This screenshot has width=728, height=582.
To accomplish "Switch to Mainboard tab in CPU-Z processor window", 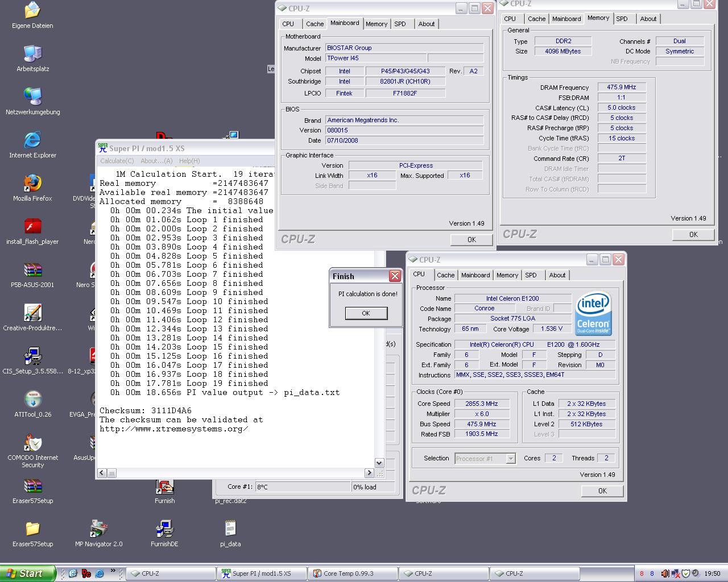I will [x=475, y=275].
